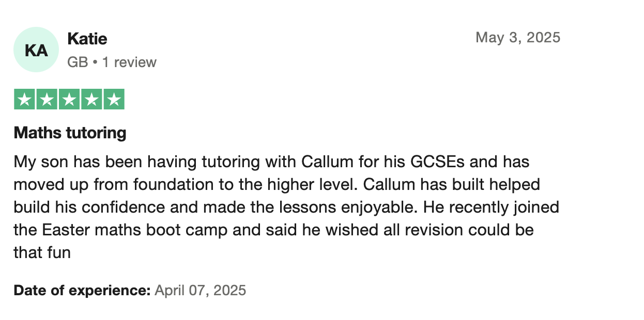
Task: Click the April 07, 2025 experience date
Action: tap(201, 290)
